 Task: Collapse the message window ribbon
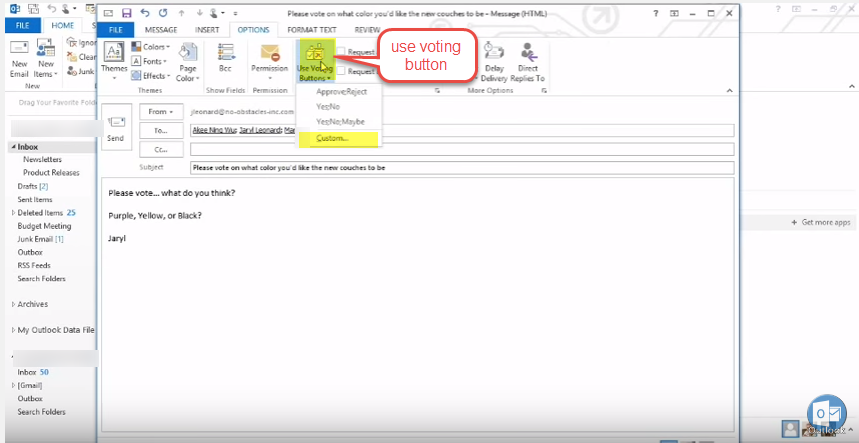click(x=729, y=91)
